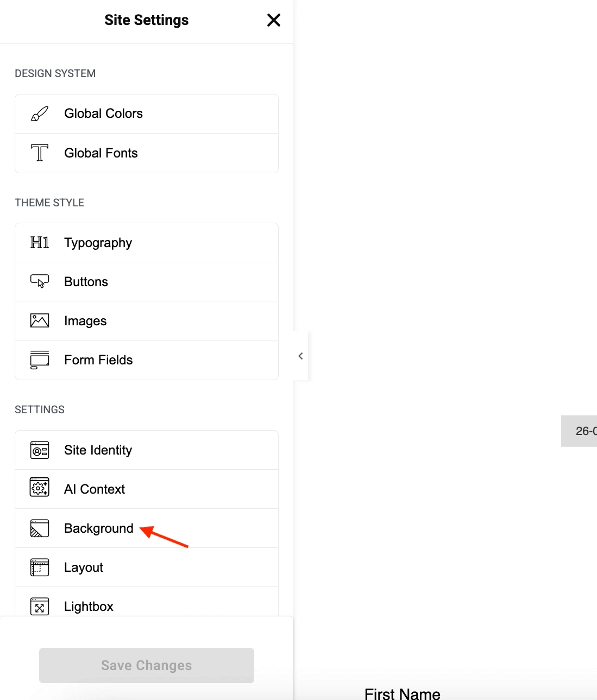The height and width of the screenshot is (700, 597).
Task: Click the Background settings icon
Action: coord(39,528)
